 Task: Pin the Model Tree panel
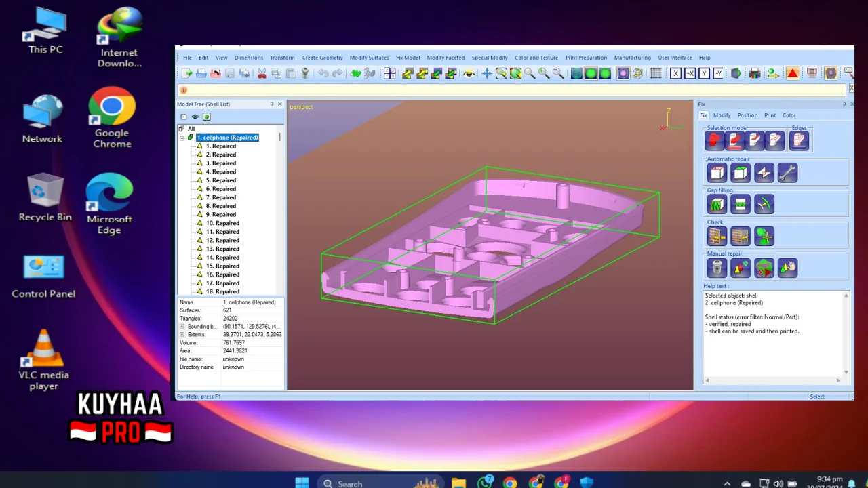pyautogui.click(x=272, y=104)
